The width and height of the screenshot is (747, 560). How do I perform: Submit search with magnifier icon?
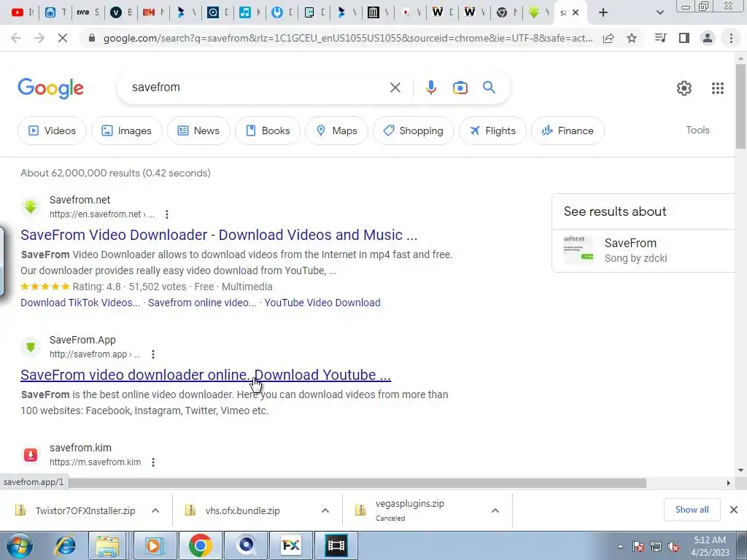pyautogui.click(x=489, y=87)
